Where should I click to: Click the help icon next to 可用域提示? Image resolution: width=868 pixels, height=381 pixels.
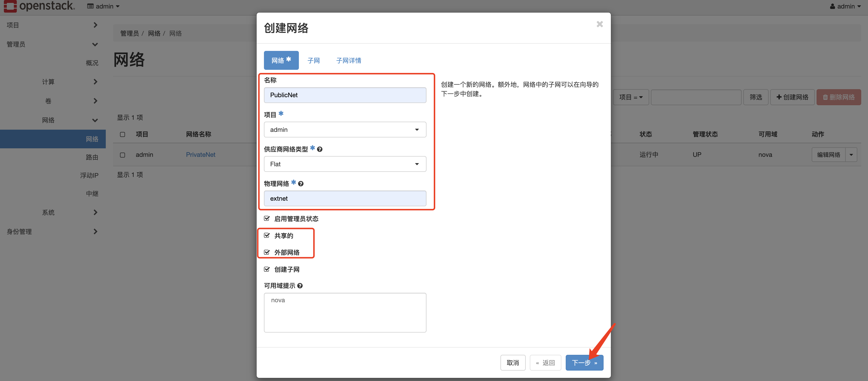coord(300,286)
